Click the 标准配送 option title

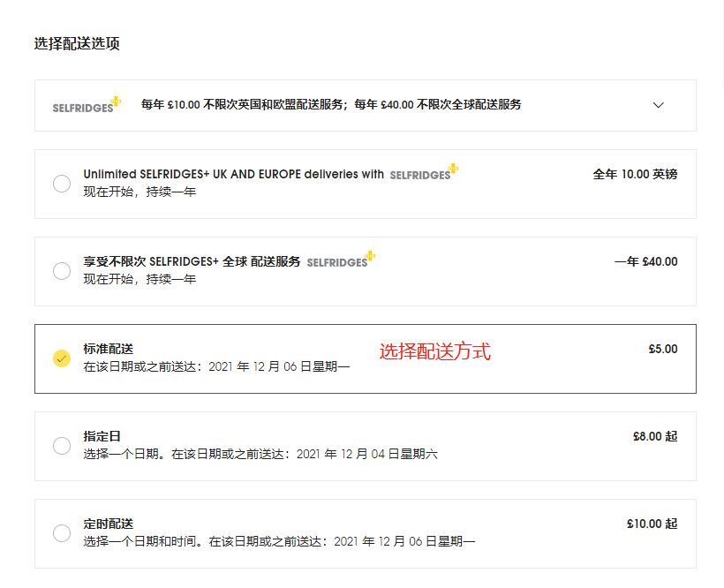pyautogui.click(x=109, y=349)
